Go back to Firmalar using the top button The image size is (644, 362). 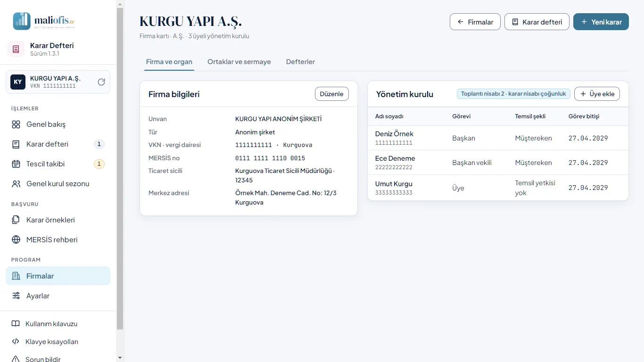point(475,22)
